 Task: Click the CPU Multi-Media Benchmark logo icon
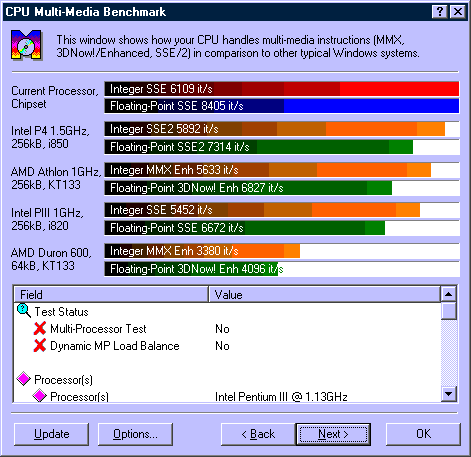27,45
